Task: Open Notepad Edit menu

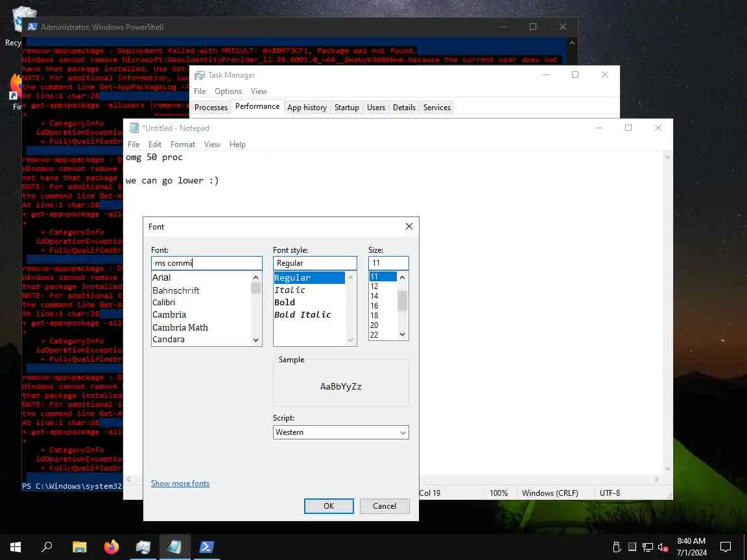Action: click(155, 145)
